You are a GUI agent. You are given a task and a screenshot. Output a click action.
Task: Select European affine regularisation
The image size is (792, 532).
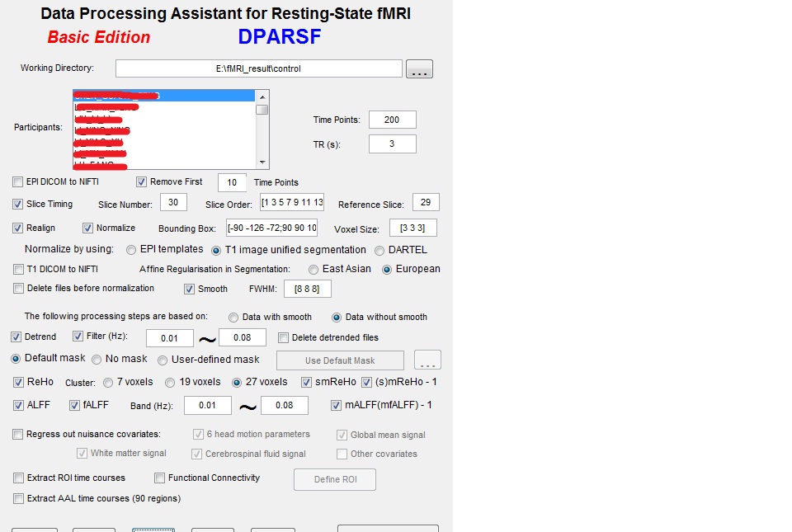coord(387,270)
